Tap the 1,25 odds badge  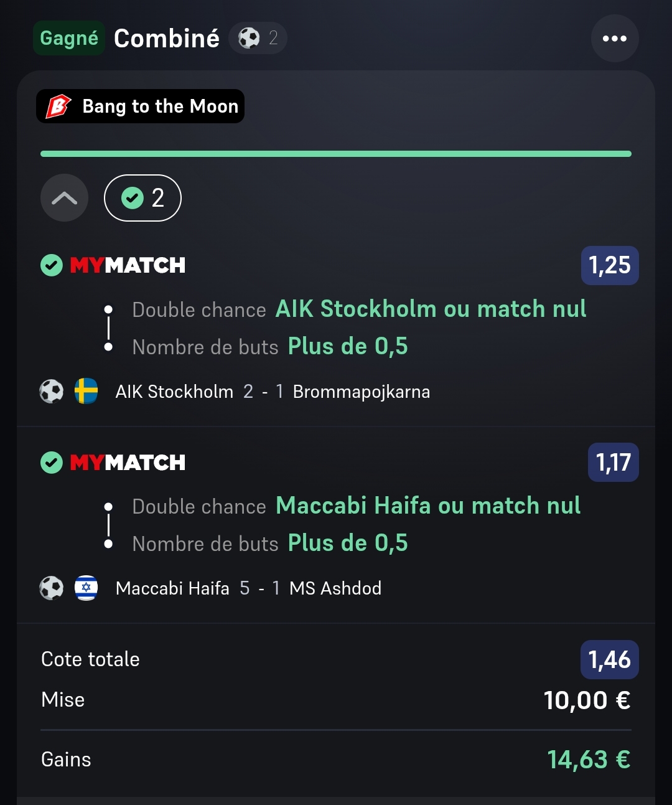610,266
